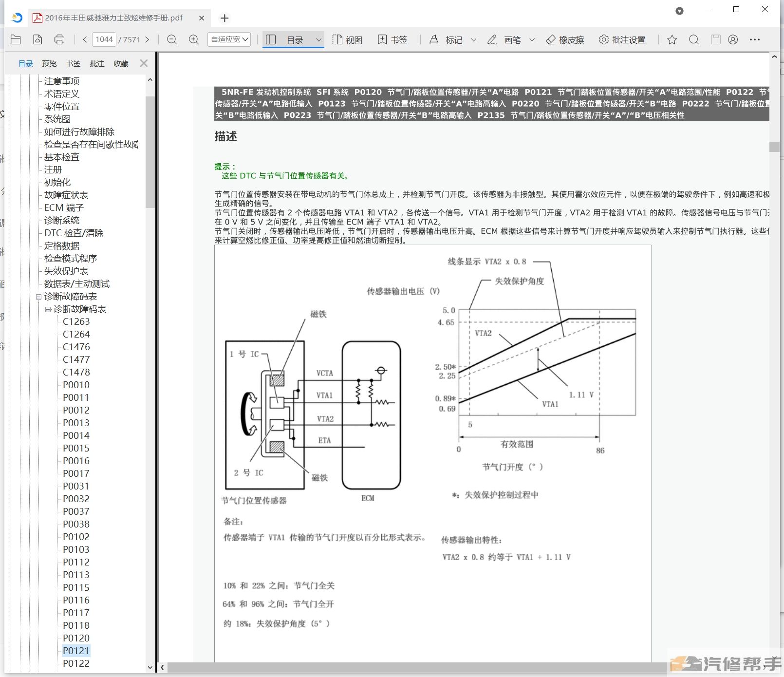This screenshot has height=677, width=784.
Task: Select the eraser 橡皮擦 tool
Action: point(565,39)
